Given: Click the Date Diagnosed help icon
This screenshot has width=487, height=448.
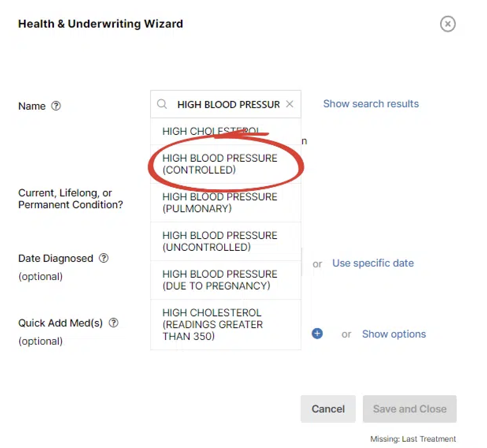Looking at the screenshot, I should (104, 258).
